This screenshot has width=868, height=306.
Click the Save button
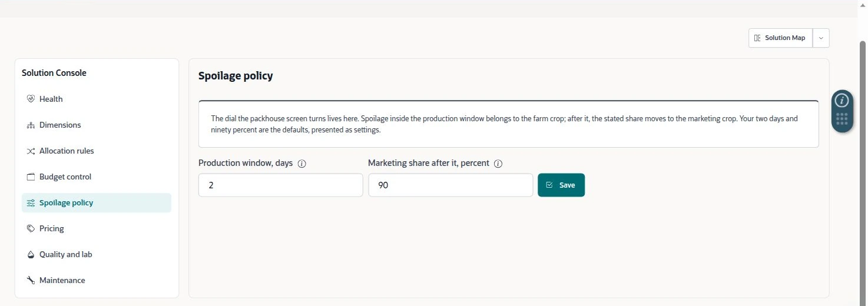tap(561, 185)
